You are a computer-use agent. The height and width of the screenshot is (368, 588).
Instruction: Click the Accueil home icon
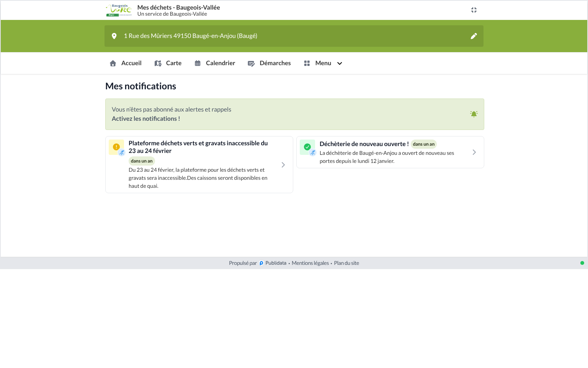pyautogui.click(x=113, y=63)
